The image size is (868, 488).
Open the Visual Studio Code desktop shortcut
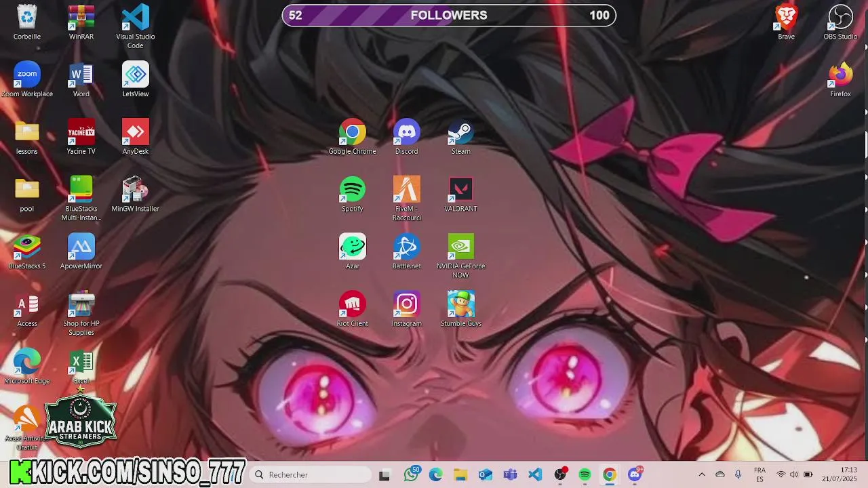coord(136,26)
